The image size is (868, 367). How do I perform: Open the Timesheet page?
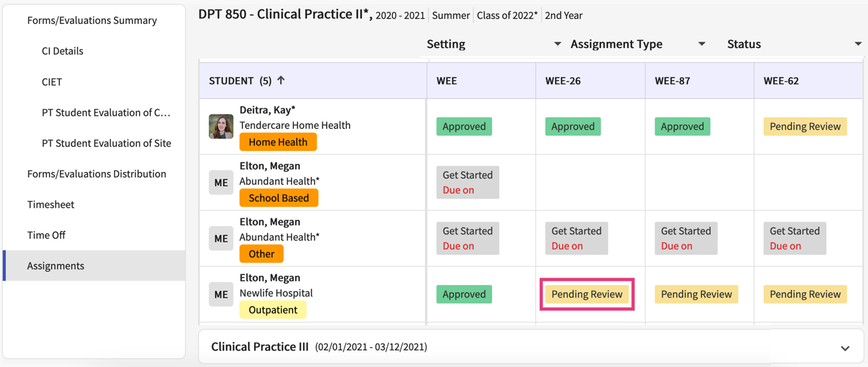pos(50,205)
